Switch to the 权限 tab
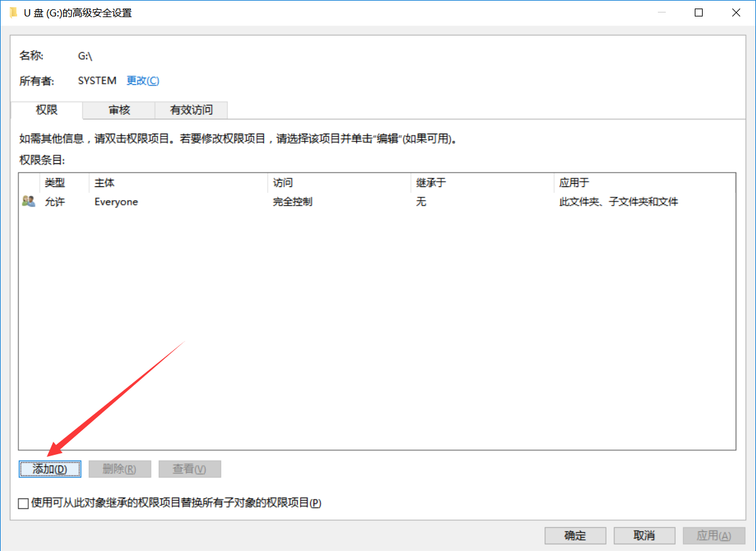 (x=47, y=110)
